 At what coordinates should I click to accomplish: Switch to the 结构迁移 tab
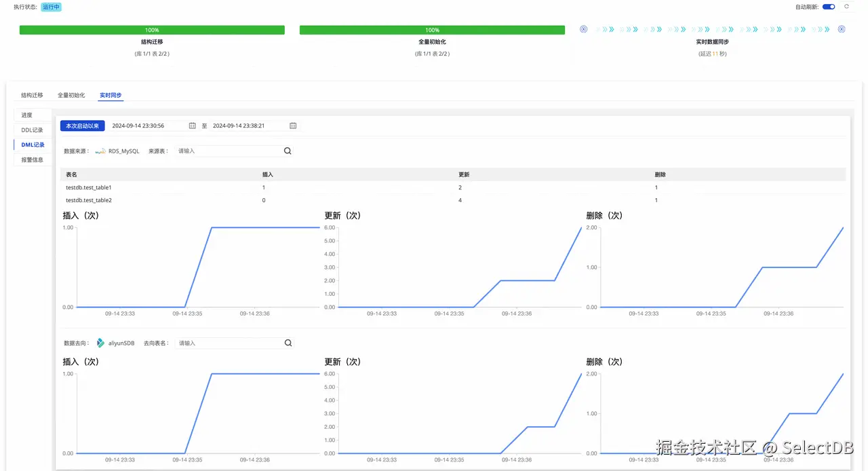click(x=32, y=95)
